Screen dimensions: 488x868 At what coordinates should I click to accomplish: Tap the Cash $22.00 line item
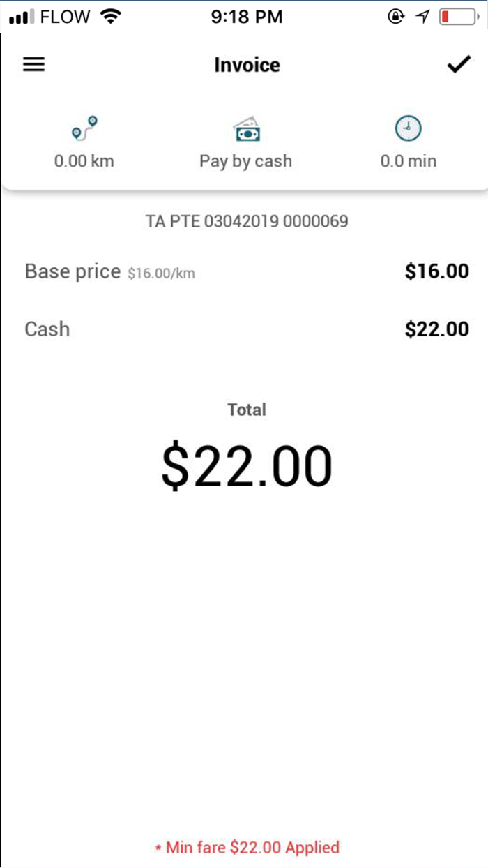pos(47,329)
